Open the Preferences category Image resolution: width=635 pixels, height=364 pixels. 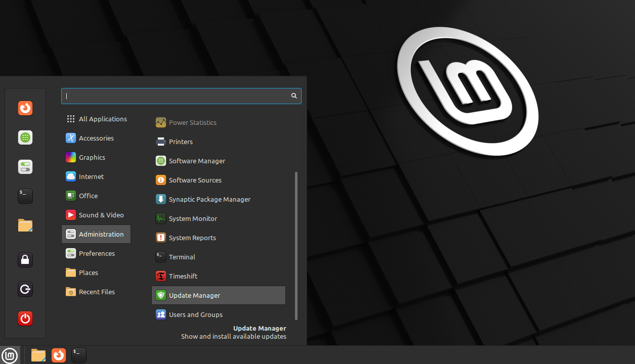96,253
